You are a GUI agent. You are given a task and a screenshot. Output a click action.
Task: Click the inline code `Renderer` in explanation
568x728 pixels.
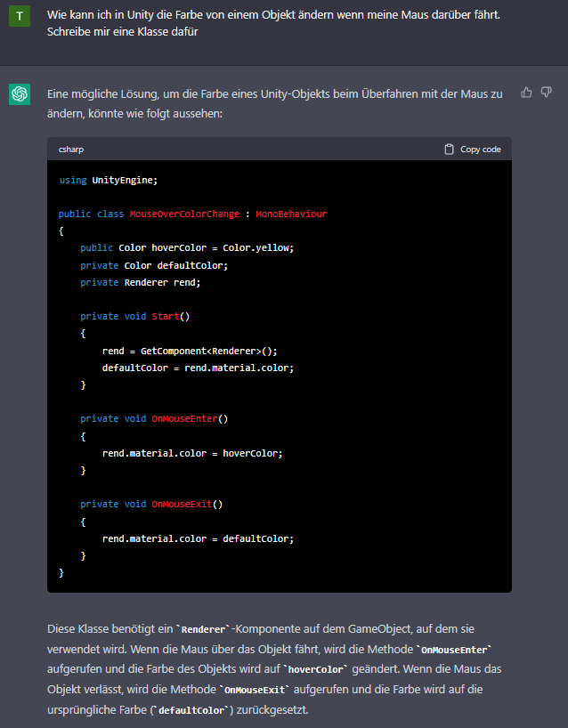(203, 629)
